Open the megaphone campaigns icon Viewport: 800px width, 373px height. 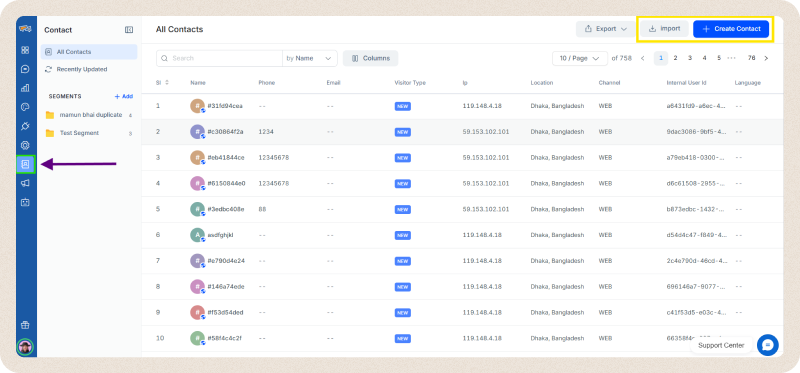click(24, 183)
